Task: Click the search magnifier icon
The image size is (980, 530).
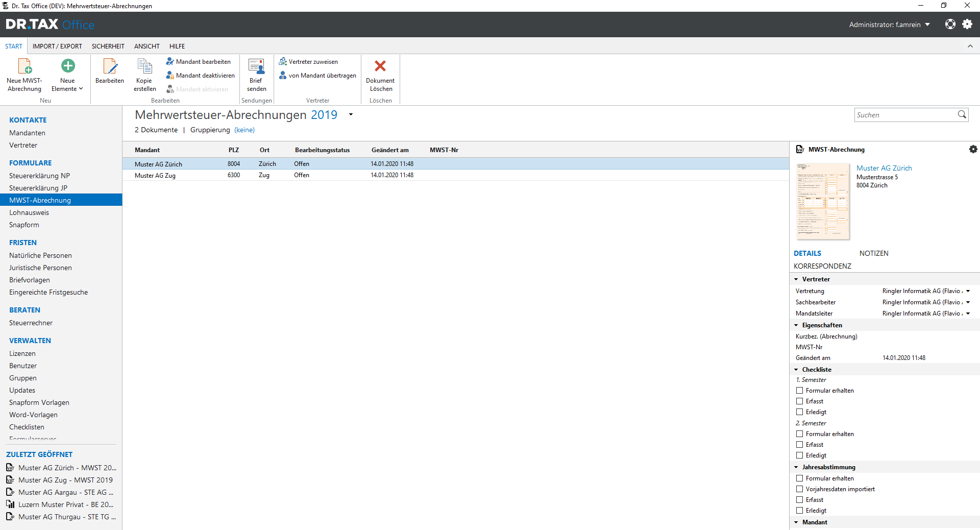Action: pyautogui.click(x=962, y=115)
